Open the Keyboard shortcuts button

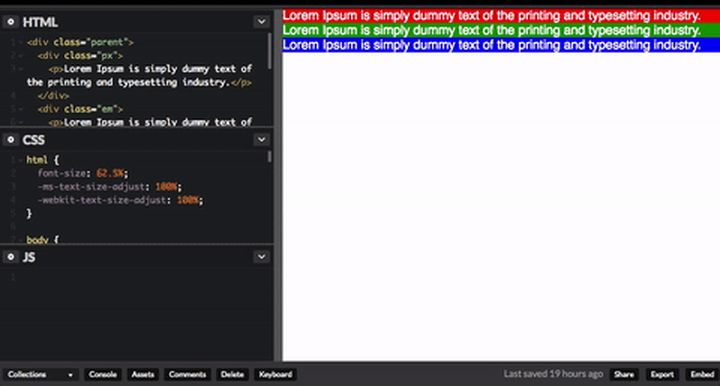point(276,375)
